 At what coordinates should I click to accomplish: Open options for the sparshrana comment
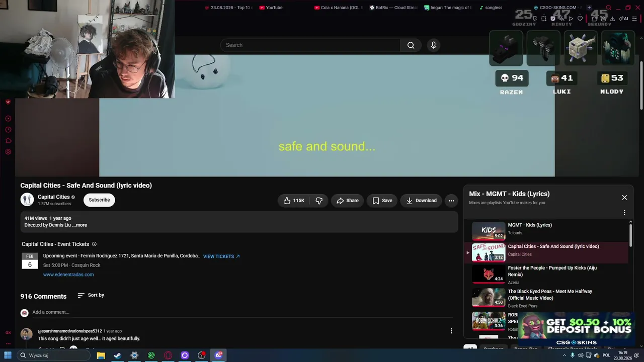click(451, 331)
